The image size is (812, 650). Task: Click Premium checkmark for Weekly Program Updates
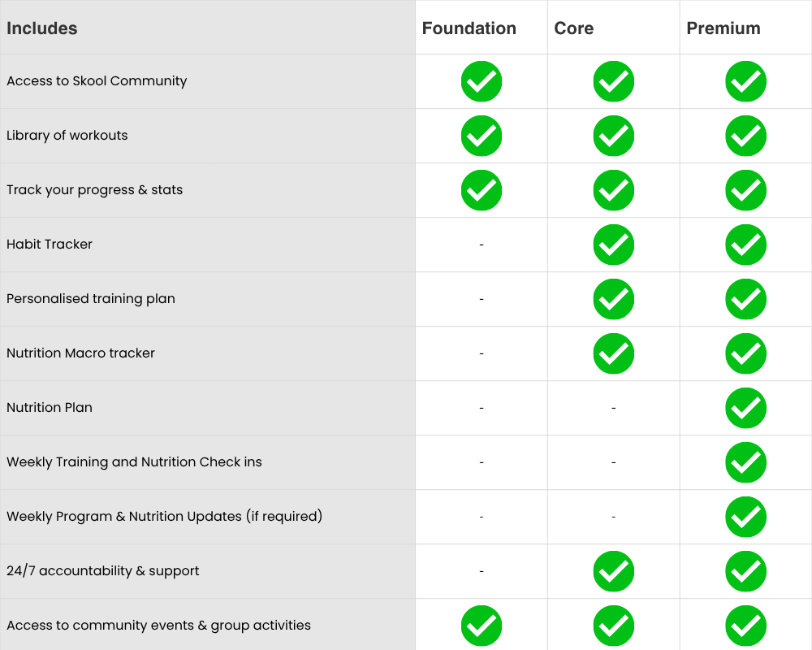point(745,517)
